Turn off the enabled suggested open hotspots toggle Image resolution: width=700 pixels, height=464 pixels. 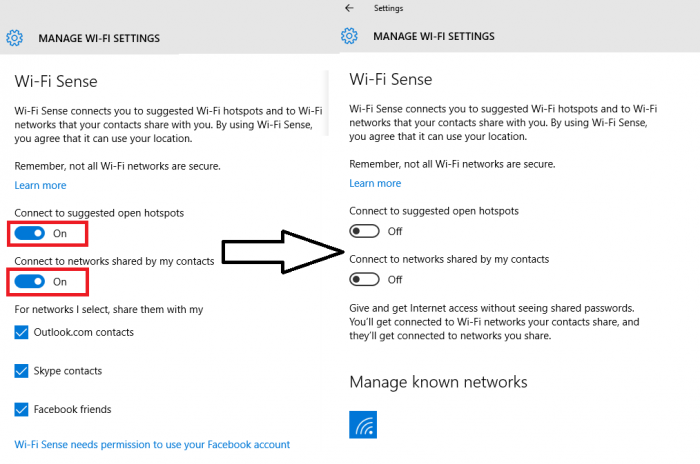[x=30, y=233]
